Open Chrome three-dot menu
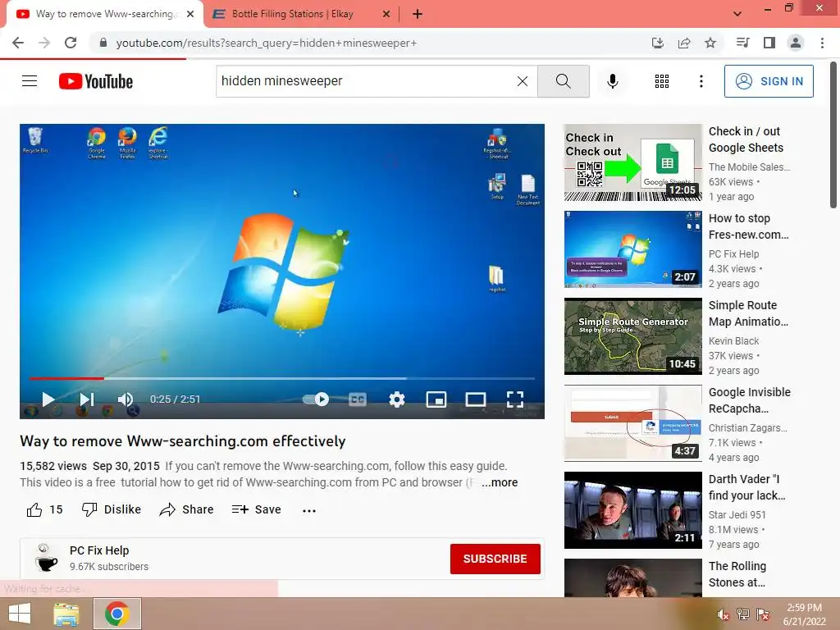This screenshot has width=840, height=630. pyautogui.click(x=822, y=43)
